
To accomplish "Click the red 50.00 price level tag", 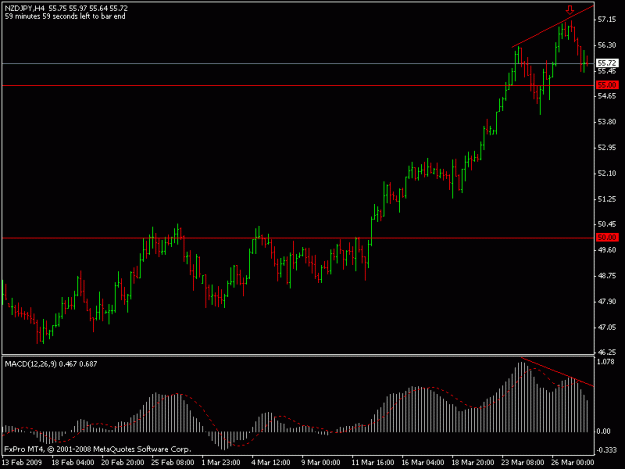I will 607,237.
